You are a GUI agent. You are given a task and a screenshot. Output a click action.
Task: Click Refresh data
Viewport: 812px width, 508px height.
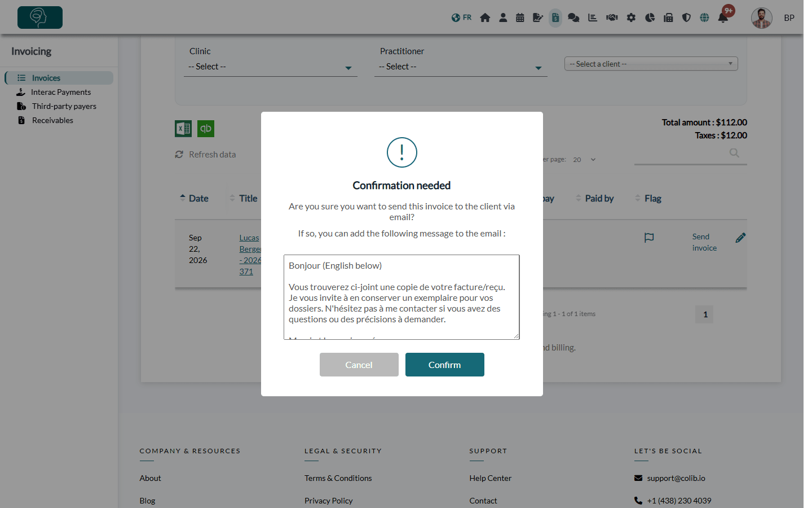click(206, 154)
